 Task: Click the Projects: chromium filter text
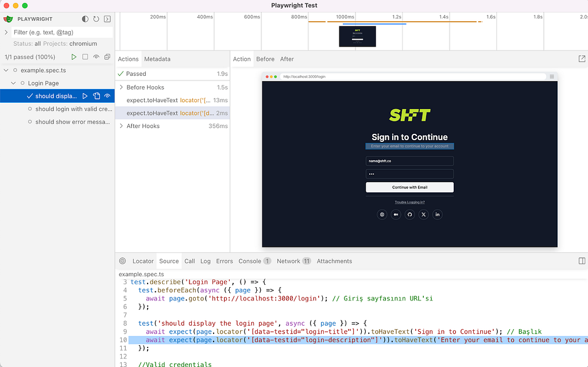point(70,44)
